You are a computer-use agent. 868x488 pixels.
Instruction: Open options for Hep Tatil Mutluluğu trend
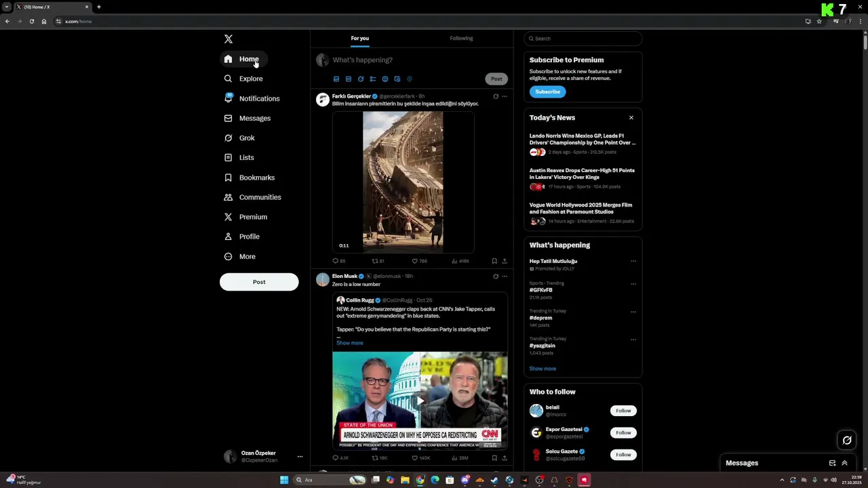[x=633, y=261]
